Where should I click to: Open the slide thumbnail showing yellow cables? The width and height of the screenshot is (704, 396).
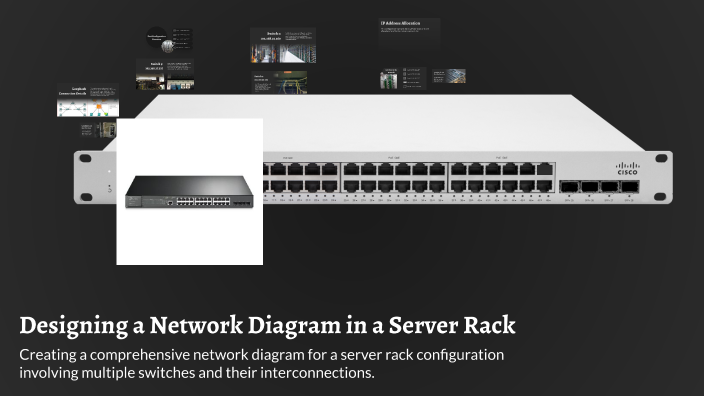click(x=279, y=82)
